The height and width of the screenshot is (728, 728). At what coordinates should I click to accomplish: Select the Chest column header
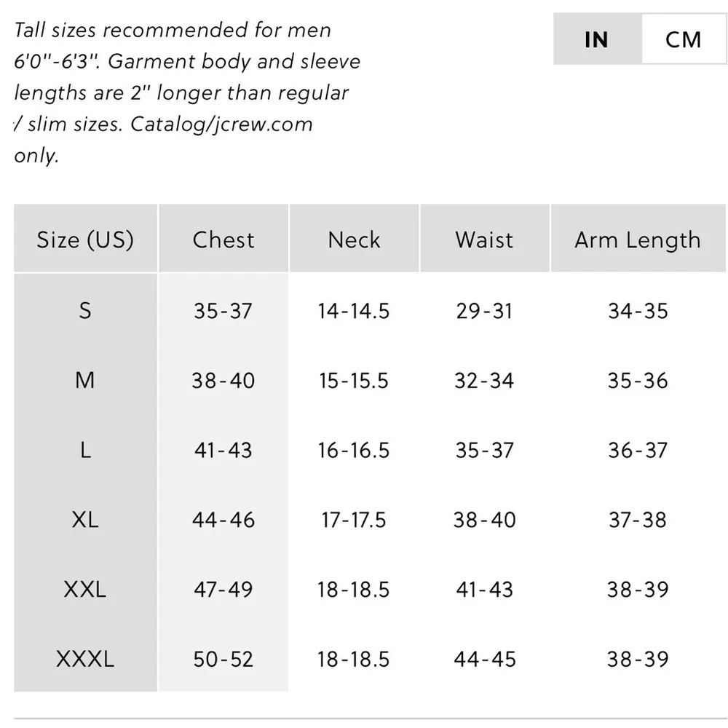[223, 238]
